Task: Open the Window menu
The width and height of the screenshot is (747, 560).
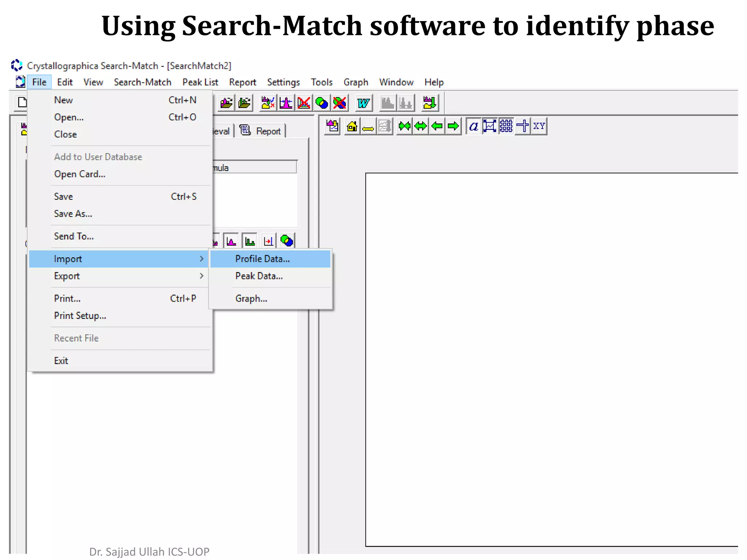Action: coord(396,82)
